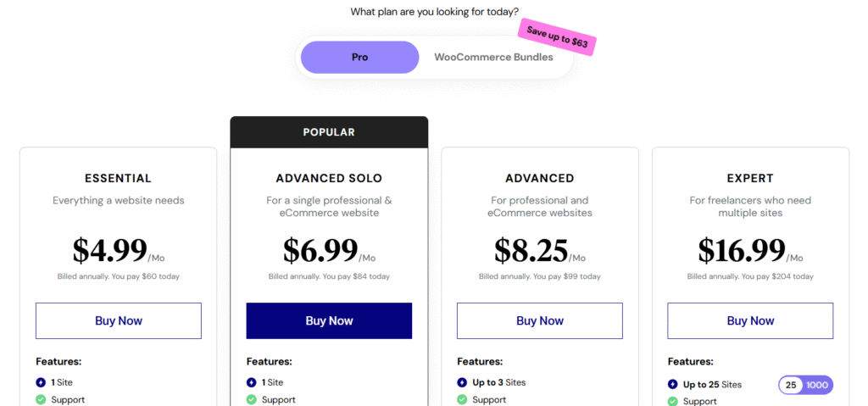The image size is (868, 406).
Task: Click the green Support checkmark in Expert plan
Action: pyautogui.click(x=672, y=401)
